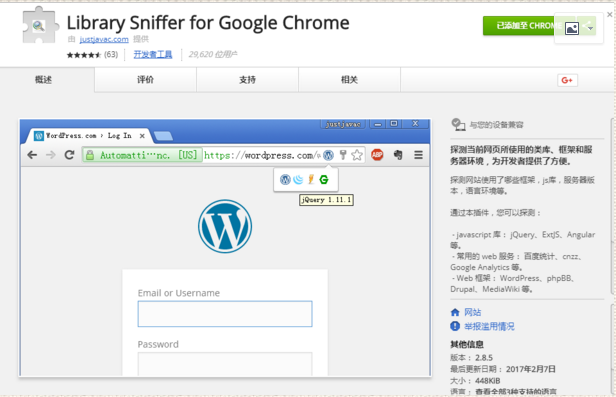Screen dimensions: 616x397
Task: Click the Google+ share button
Action: 567,80
